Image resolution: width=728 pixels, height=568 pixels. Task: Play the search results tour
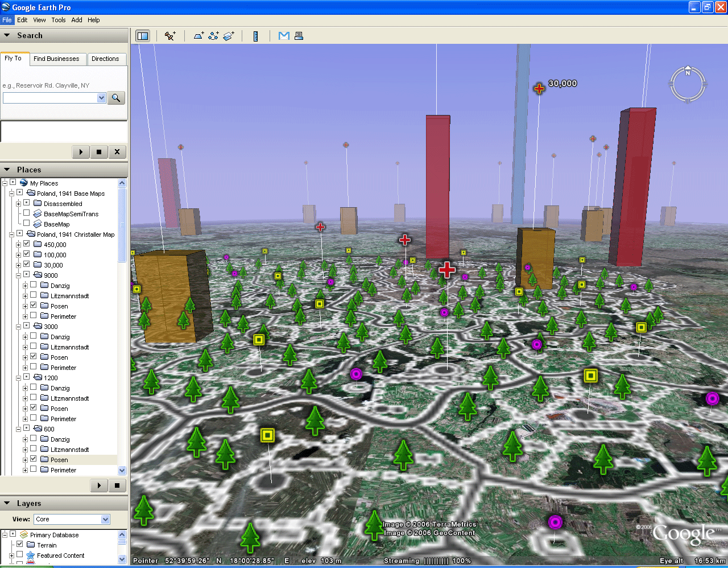click(x=81, y=152)
